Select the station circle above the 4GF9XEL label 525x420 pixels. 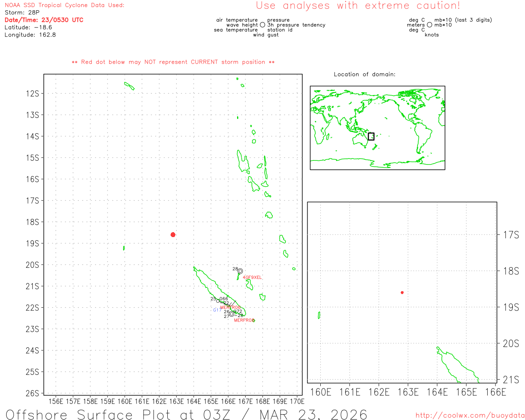(240, 271)
